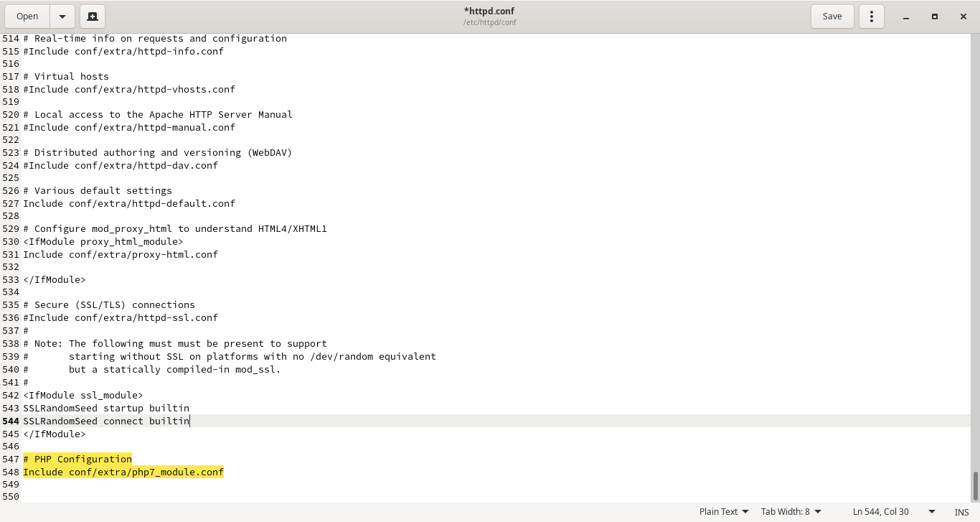Maximize the editor window
The image size is (980, 522).
pos(935,17)
